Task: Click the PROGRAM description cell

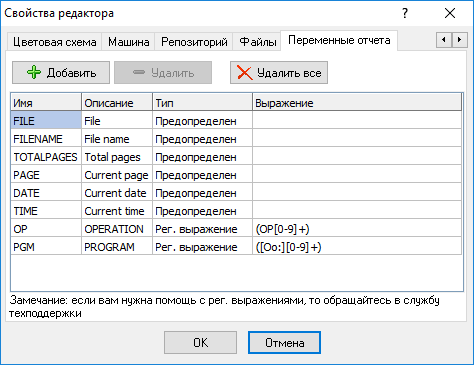Action: coord(117,246)
